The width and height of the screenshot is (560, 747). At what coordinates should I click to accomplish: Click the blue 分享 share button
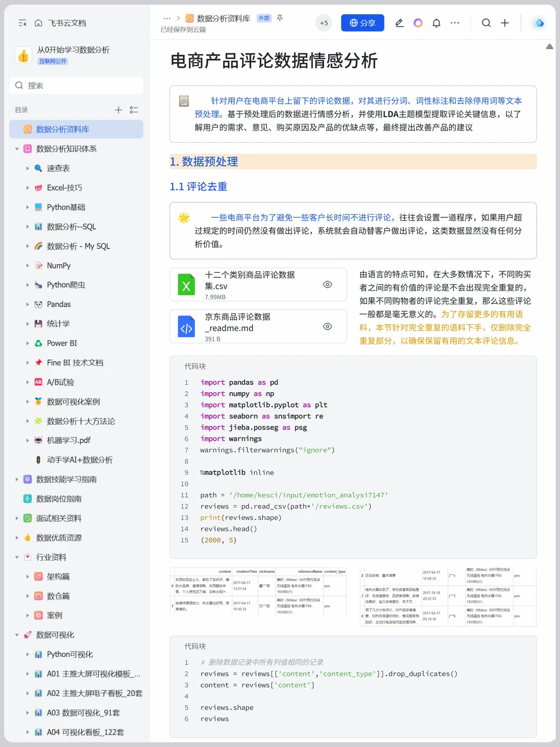(x=362, y=23)
